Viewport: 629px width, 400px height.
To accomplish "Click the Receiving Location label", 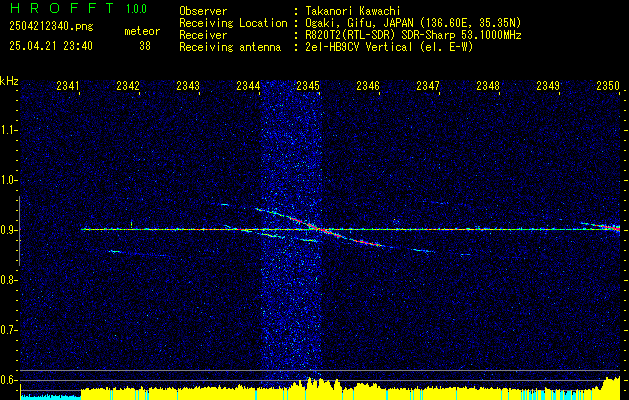I will [233, 23].
